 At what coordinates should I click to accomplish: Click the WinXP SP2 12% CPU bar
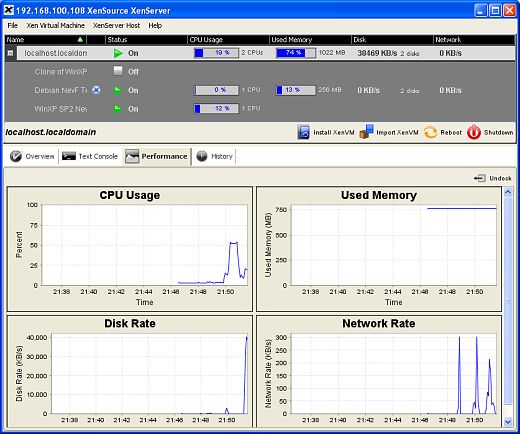(x=217, y=109)
